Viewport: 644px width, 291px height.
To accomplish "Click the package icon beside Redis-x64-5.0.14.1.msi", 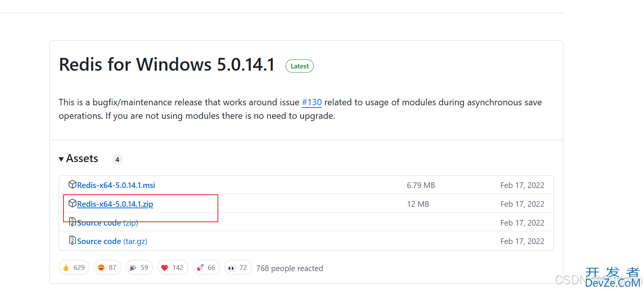I will [x=73, y=185].
